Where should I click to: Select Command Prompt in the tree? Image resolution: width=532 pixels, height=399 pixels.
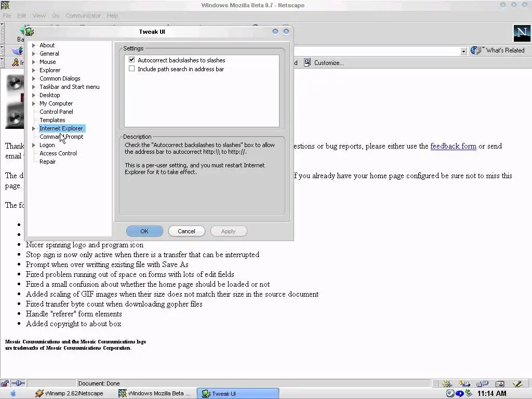[x=61, y=137]
